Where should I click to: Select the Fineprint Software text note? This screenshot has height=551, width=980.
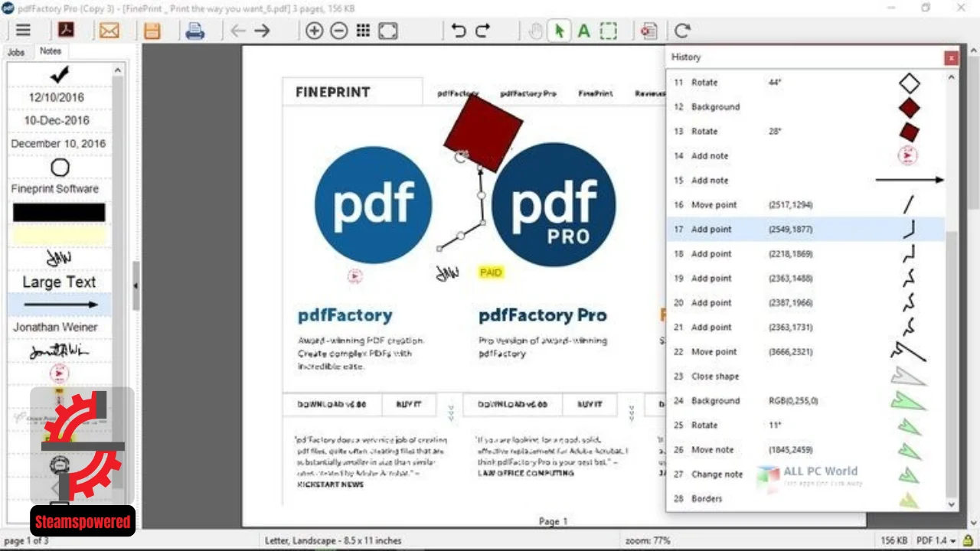pos(55,188)
